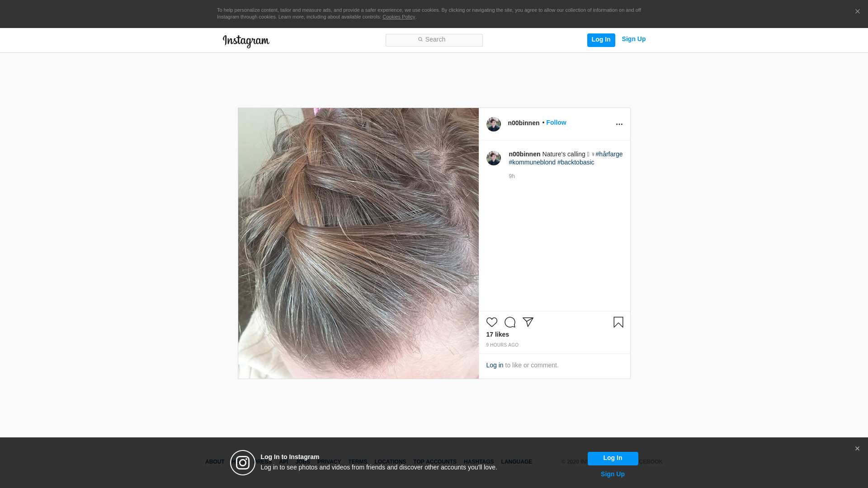
Task: Click into the Search field
Action: pos(434,40)
